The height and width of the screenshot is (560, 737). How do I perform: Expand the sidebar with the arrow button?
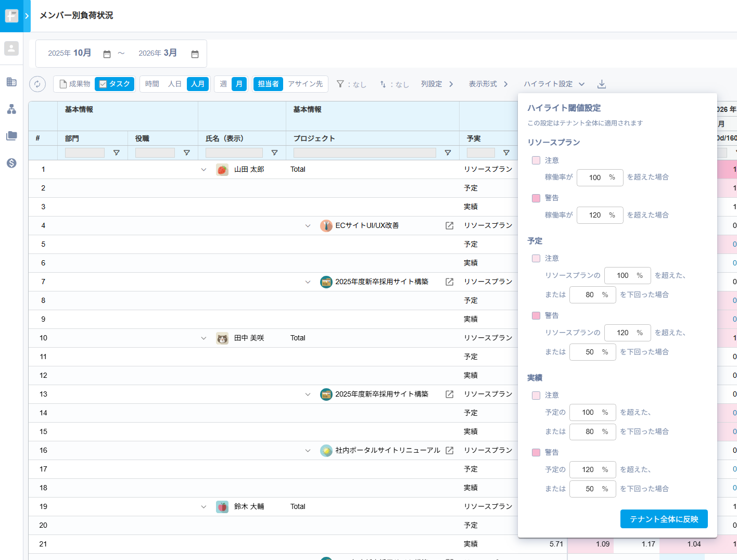pos(27,16)
